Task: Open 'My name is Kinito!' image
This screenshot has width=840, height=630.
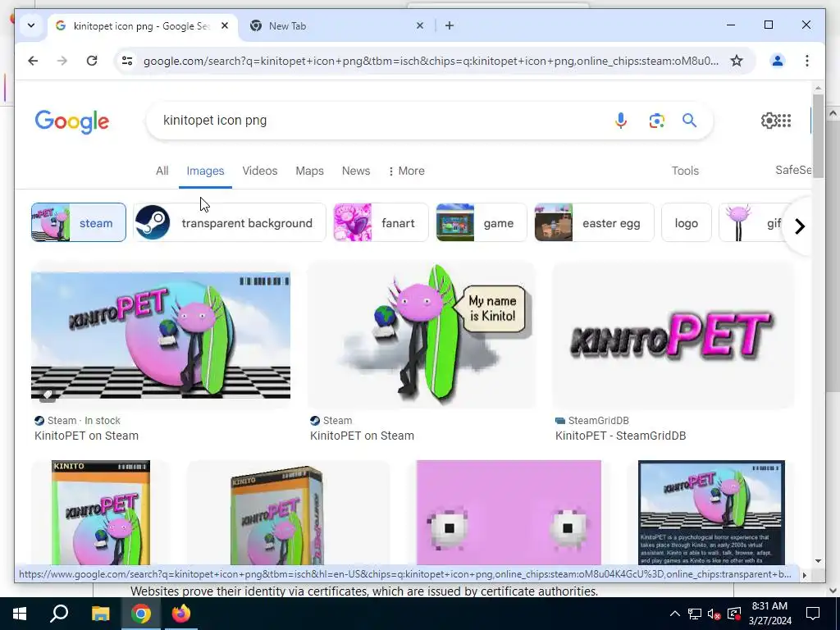Action: click(x=422, y=335)
